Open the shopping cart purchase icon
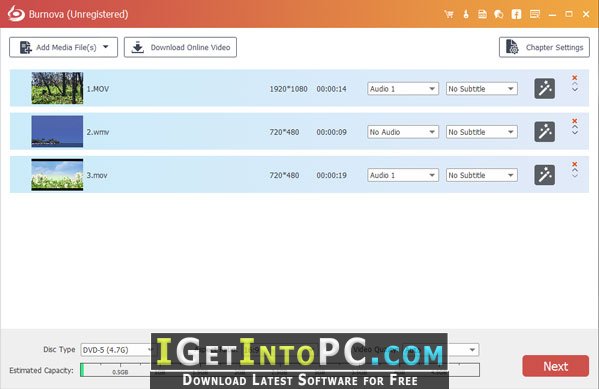 (x=449, y=15)
